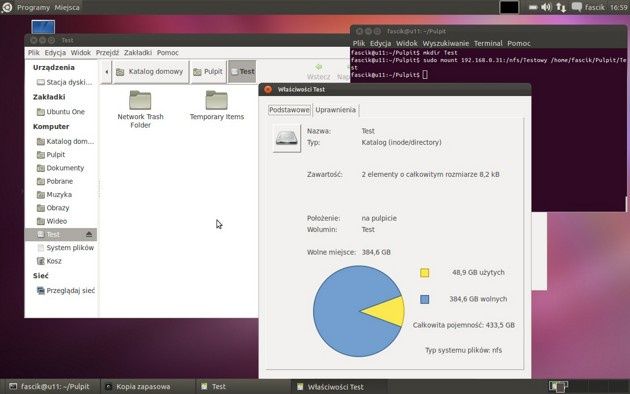Switch to Uprawnienia tab in properties

pyautogui.click(x=335, y=110)
